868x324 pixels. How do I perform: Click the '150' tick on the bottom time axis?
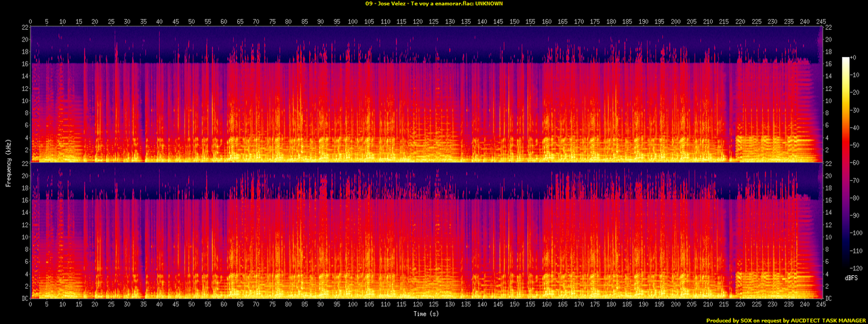[515, 306]
